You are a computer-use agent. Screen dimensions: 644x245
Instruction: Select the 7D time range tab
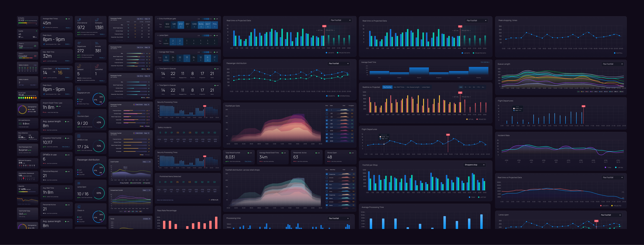tap(465, 87)
